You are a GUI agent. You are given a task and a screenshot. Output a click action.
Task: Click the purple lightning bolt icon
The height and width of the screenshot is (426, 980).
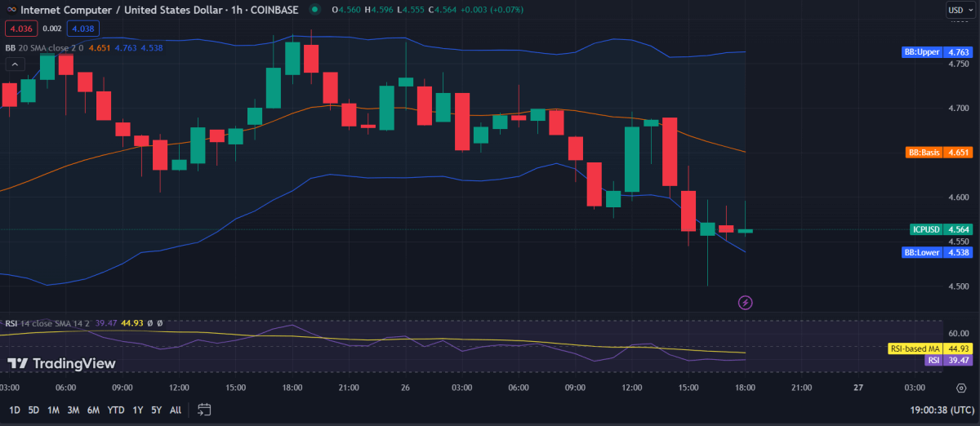745,303
